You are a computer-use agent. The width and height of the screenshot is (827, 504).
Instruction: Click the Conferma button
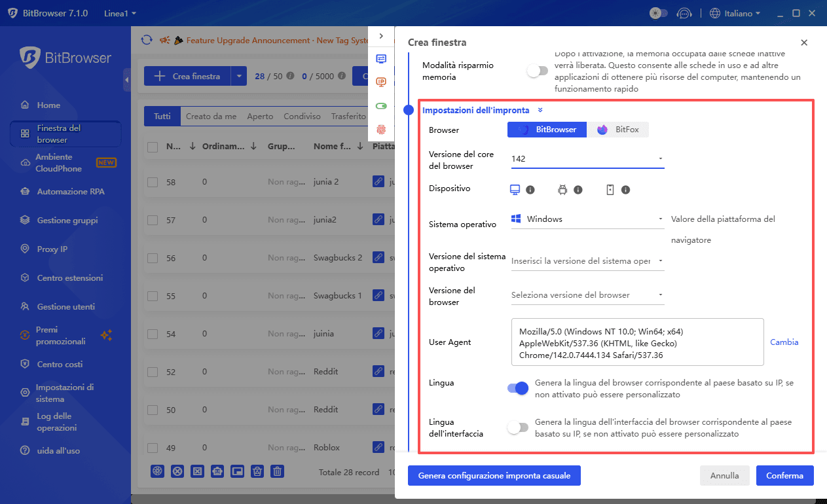[785, 476]
